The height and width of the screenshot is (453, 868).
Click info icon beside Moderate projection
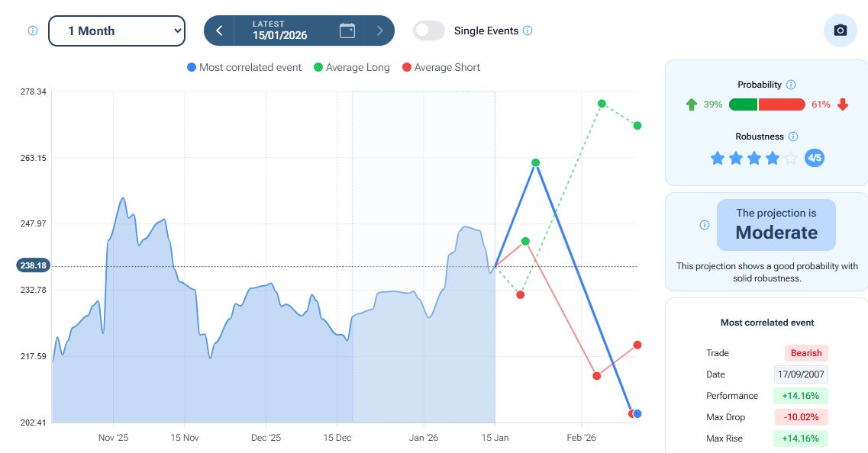705,225
